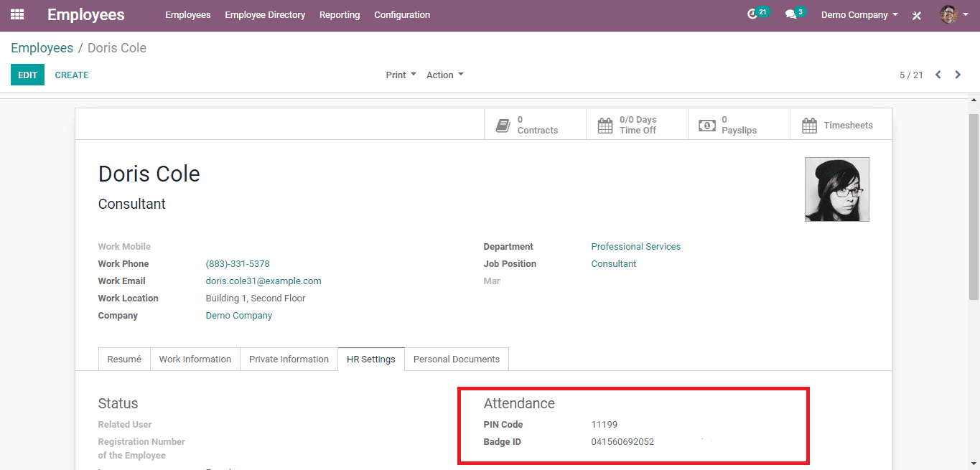This screenshot has height=470, width=980.
Task: Click the EDIT button
Action: [27, 75]
